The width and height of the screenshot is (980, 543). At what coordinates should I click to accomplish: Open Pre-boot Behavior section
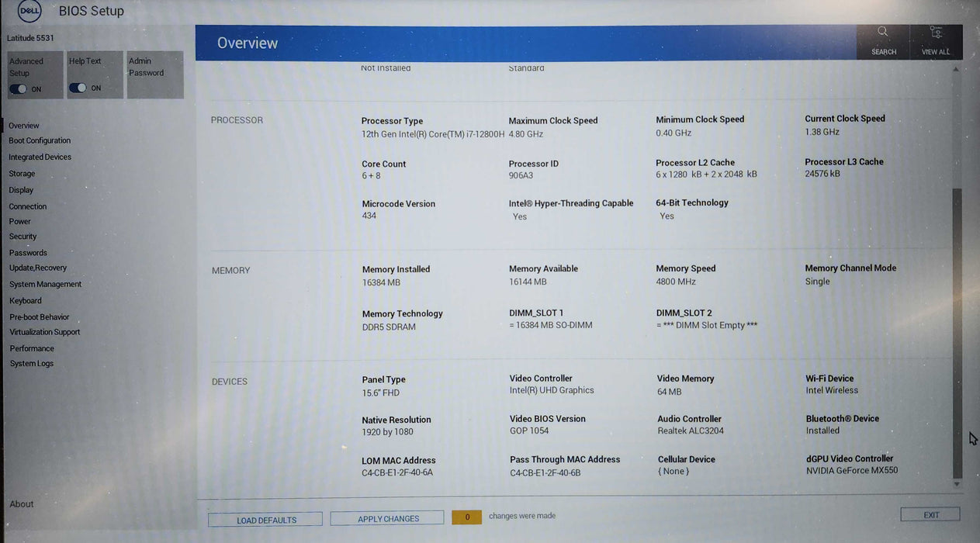tap(40, 317)
